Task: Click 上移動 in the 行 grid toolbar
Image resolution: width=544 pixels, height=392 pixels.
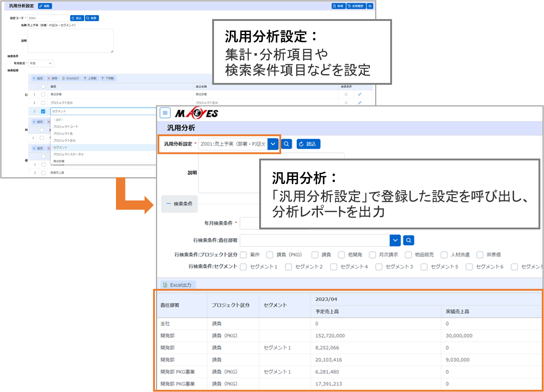Action: click(x=90, y=78)
